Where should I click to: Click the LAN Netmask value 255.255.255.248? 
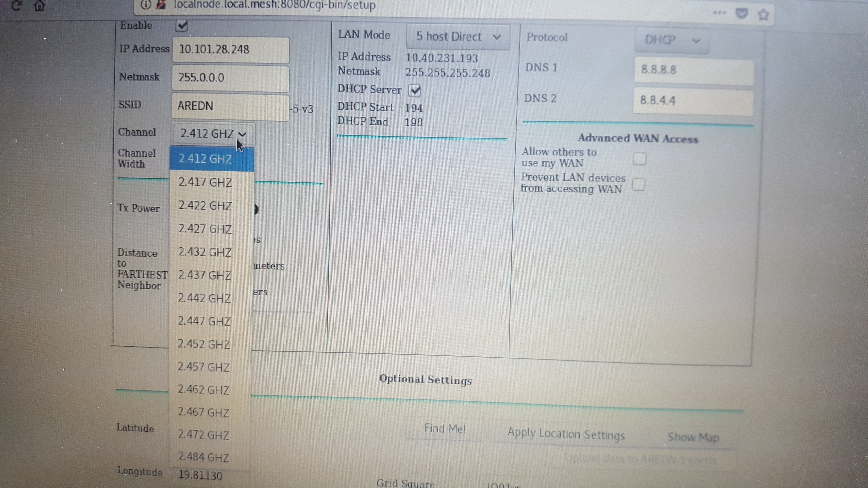pyautogui.click(x=448, y=73)
